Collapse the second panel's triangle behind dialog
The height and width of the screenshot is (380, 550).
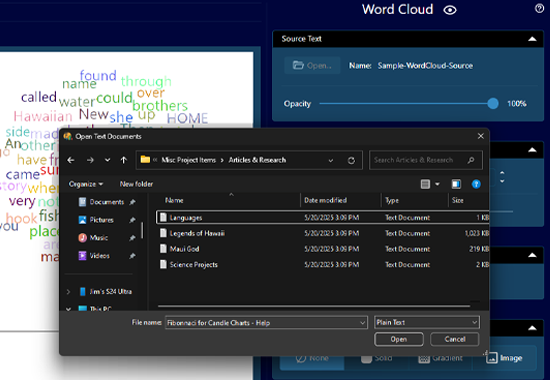532,150
